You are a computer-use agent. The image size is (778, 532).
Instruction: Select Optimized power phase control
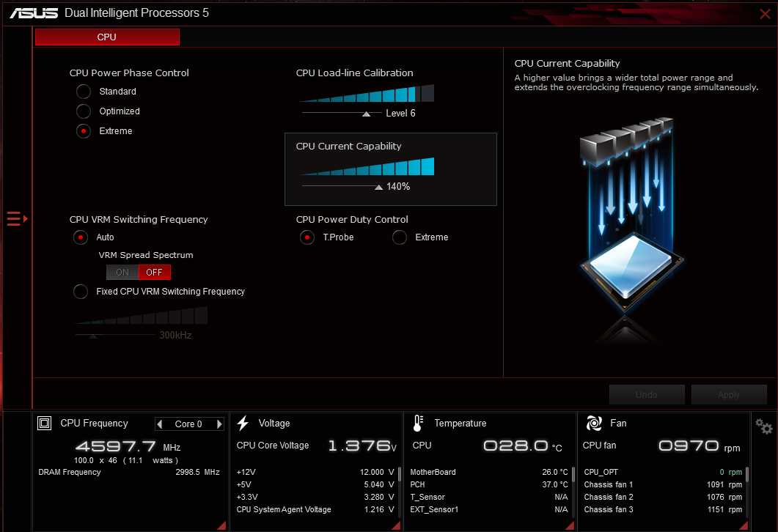tap(84, 111)
